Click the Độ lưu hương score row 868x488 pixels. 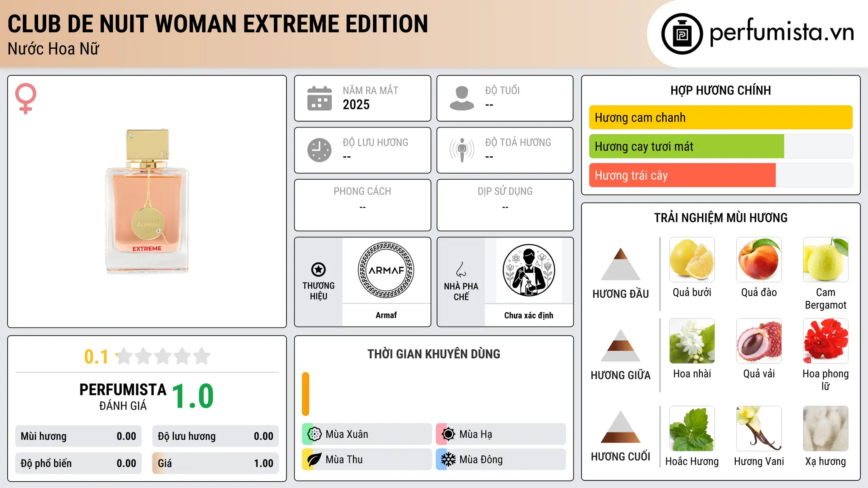(x=216, y=436)
